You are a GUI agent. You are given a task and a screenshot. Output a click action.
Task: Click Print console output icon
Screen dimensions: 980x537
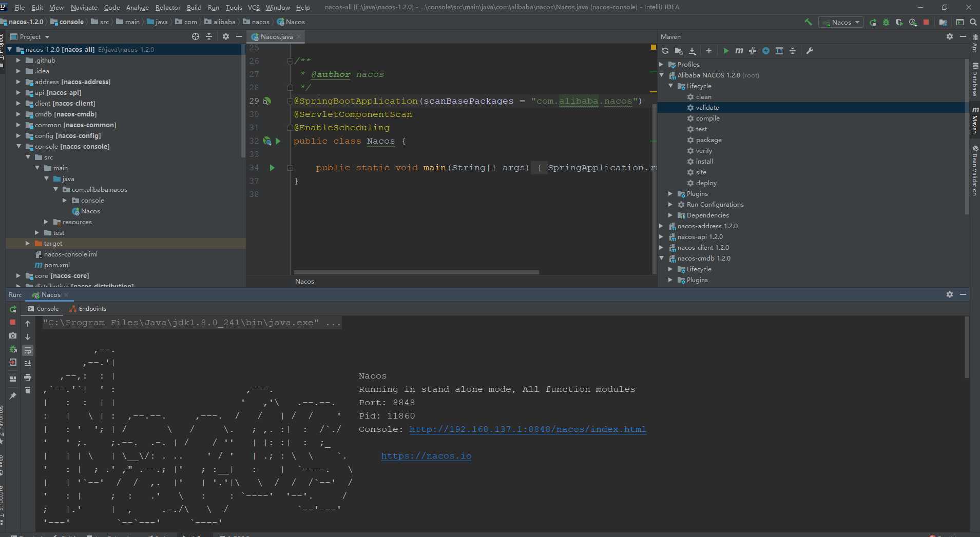28,377
